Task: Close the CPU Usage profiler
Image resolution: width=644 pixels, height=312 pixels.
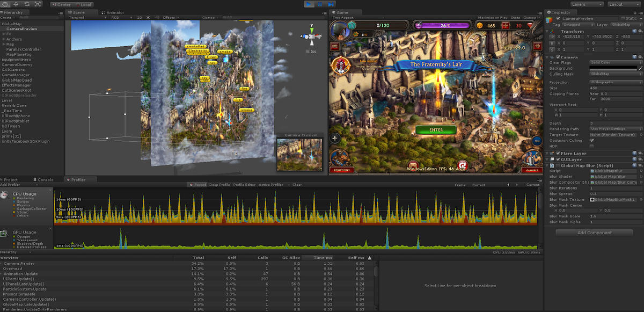Action: tap(52, 190)
